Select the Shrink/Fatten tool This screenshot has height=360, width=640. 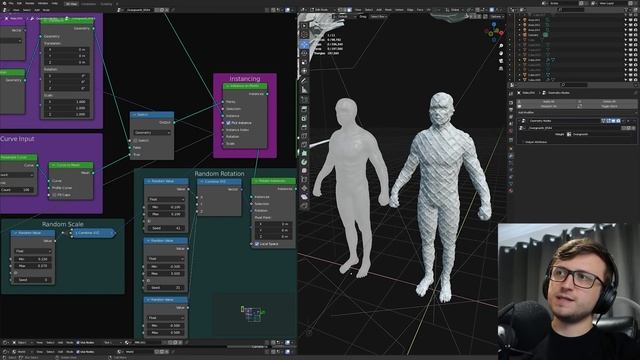click(304, 188)
